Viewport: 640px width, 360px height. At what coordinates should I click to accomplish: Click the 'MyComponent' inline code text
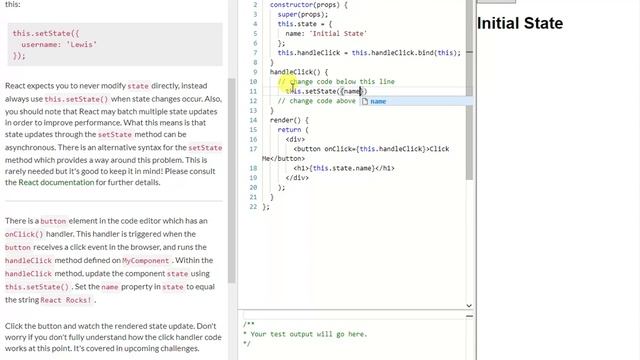(146, 260)
